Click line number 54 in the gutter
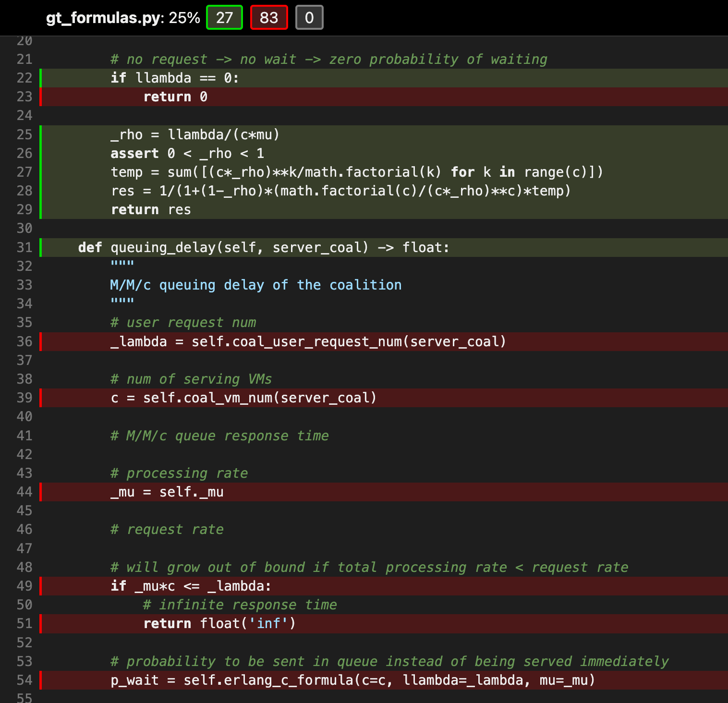Screen dimensions: 728x703 (24, 680)
